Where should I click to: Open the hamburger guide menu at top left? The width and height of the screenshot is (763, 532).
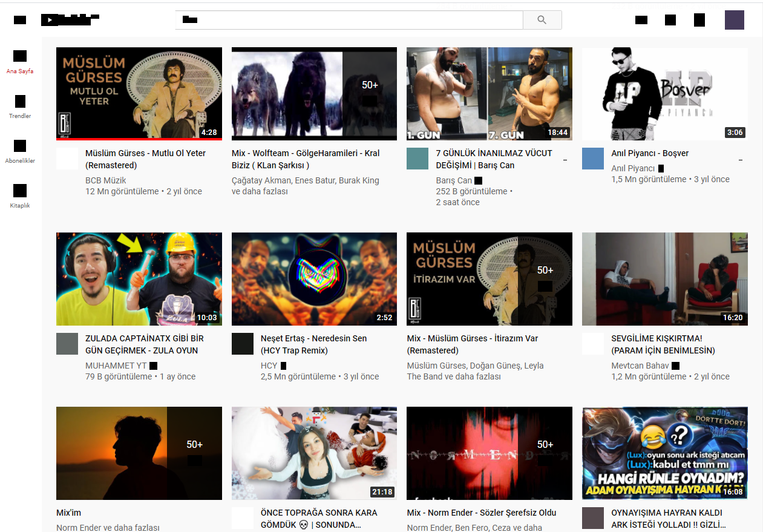[x=20, y=20]
